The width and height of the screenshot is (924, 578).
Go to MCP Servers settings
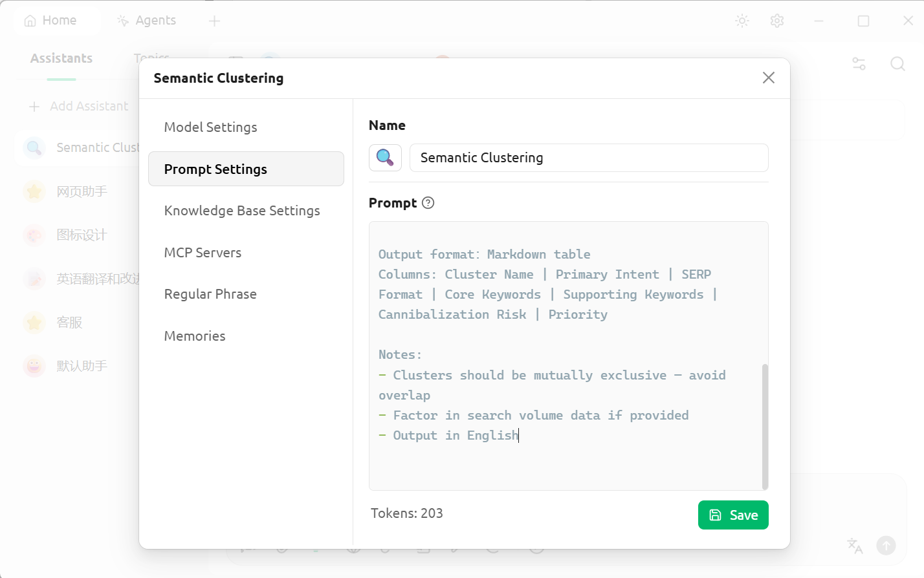(203, 253)
